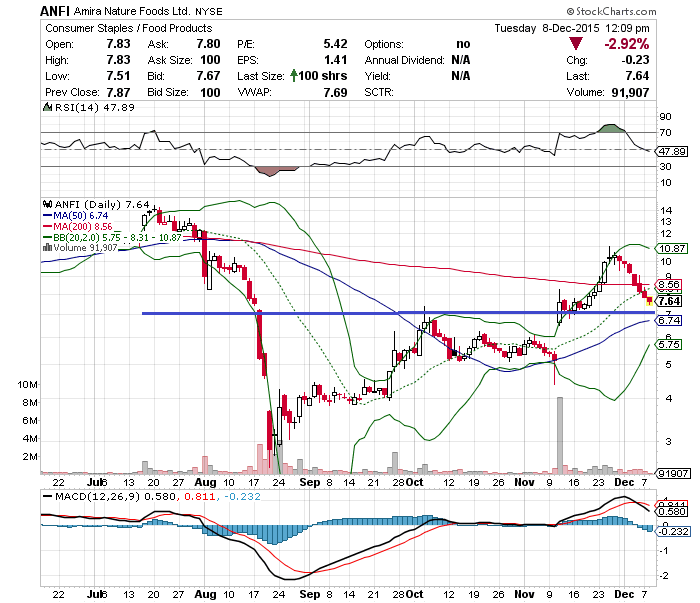Screen dimensions: 700x603
Task: Click the MACD(12,26,9) legend label
Action: pos(97,496)
